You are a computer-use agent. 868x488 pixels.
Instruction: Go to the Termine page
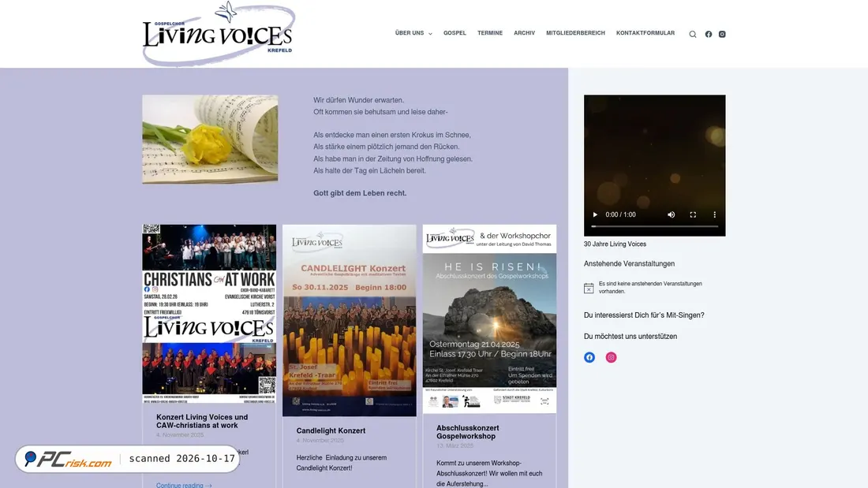click(490, 33)
